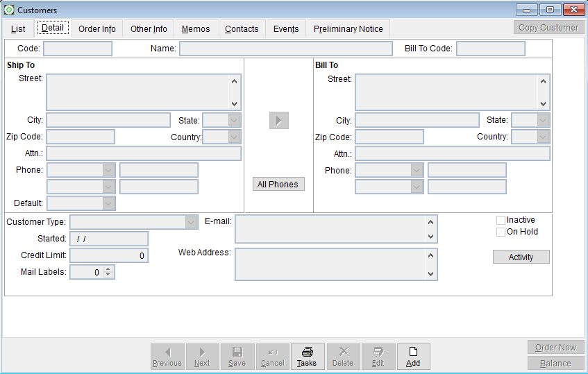Open the Ship To State dropdown
588x374 pixels.
pyautogui.click(x=234, y=120)
